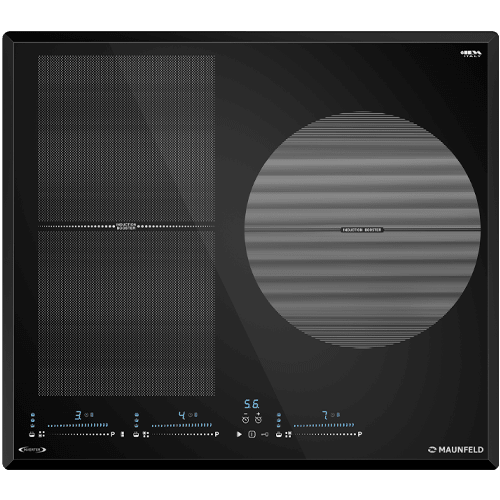Set right zone slider to Boost P

[x=360, y=434]
